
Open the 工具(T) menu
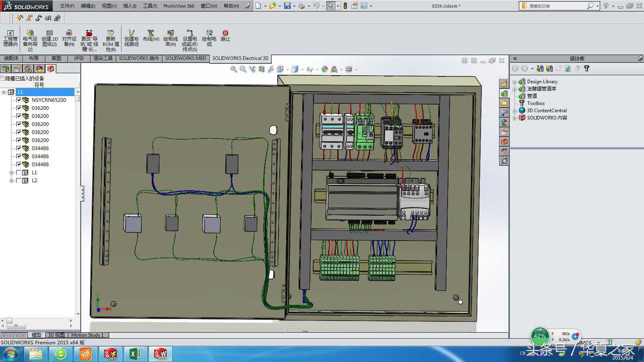click(149, 6)
